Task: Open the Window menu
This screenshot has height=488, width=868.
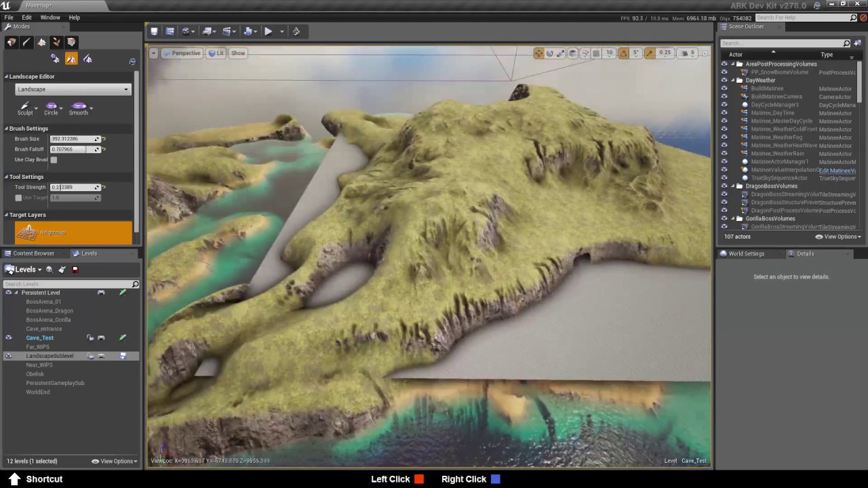Action: click(50, 18)
